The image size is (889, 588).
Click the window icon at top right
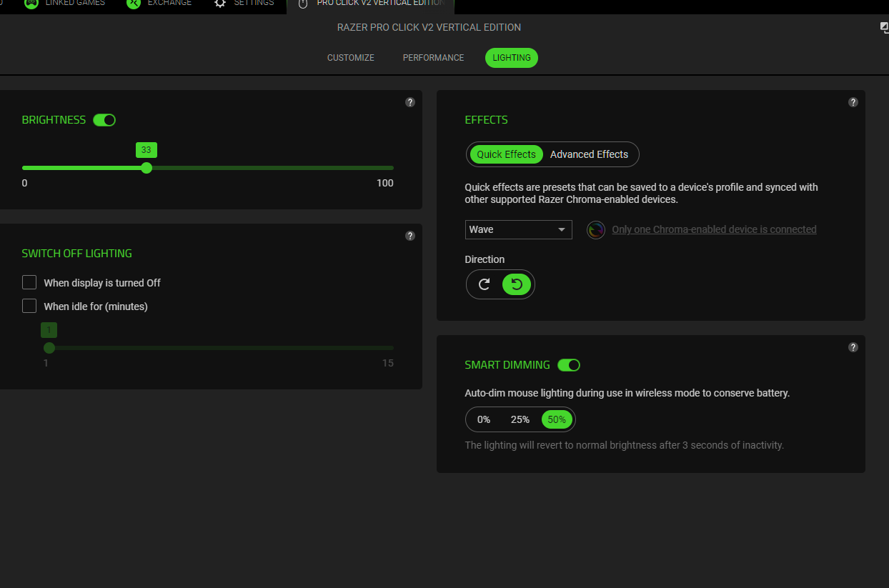pos(885,27)
